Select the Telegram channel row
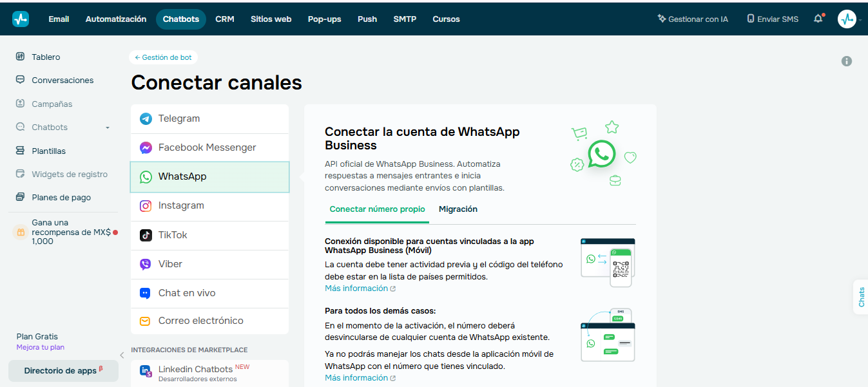 [x=210, y=118]
